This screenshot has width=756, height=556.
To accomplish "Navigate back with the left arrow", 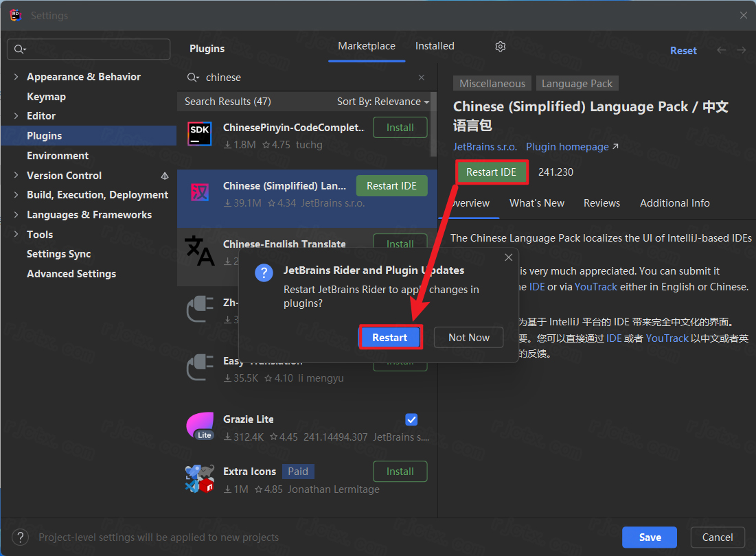I will [x=721, y=50].
